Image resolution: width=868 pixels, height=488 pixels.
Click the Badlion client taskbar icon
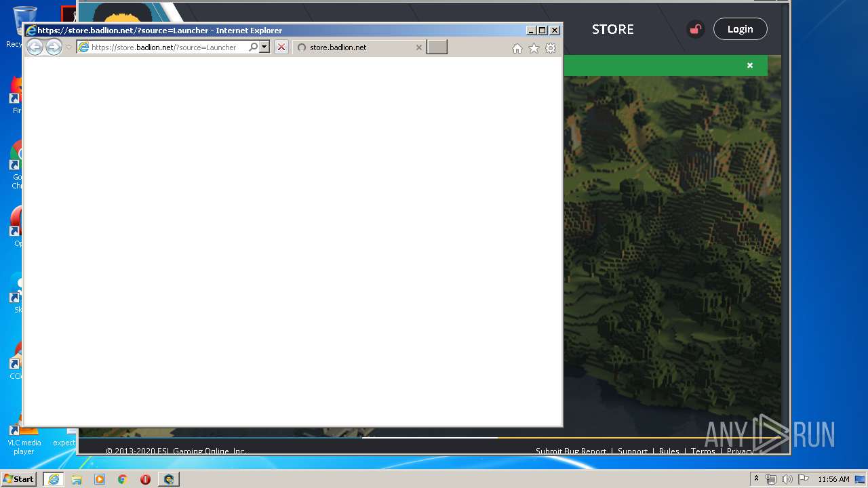coord(169,479)
